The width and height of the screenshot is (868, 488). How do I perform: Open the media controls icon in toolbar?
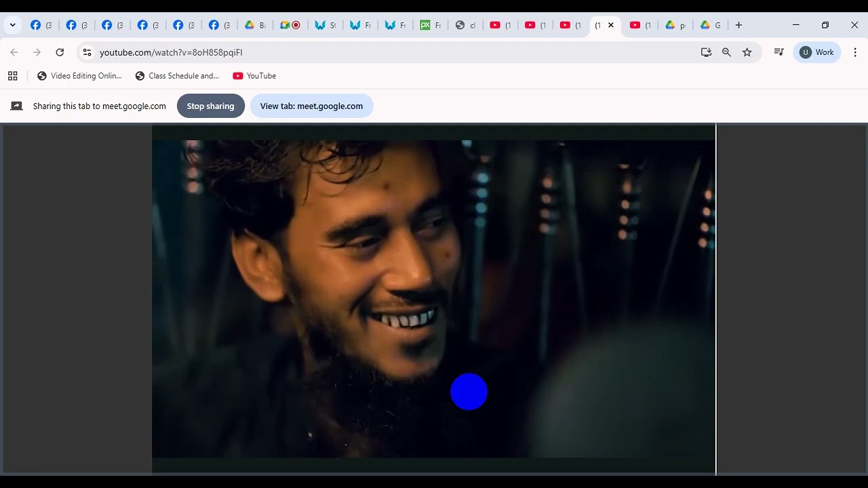778,52
